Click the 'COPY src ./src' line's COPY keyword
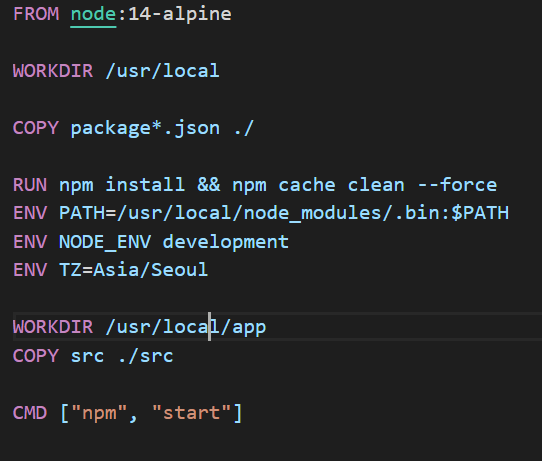The width and height of the screenshot is (542, 461). 36,356
